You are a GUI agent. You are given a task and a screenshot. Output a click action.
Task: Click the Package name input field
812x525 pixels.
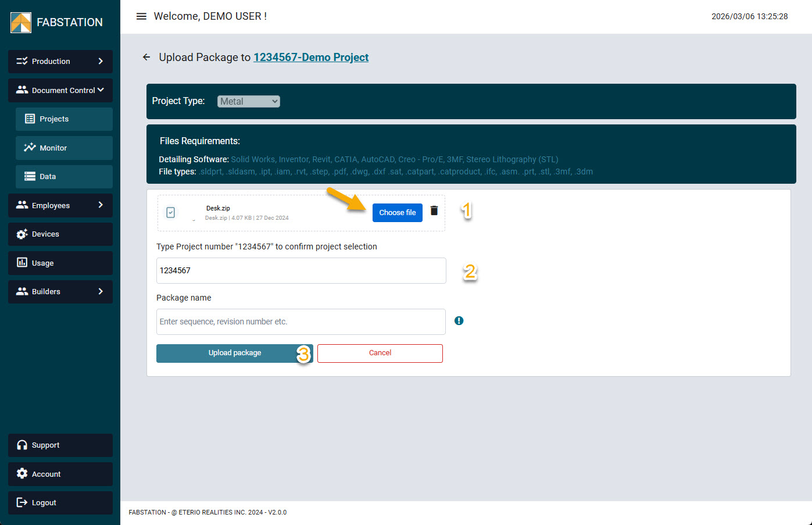point(301,322)
